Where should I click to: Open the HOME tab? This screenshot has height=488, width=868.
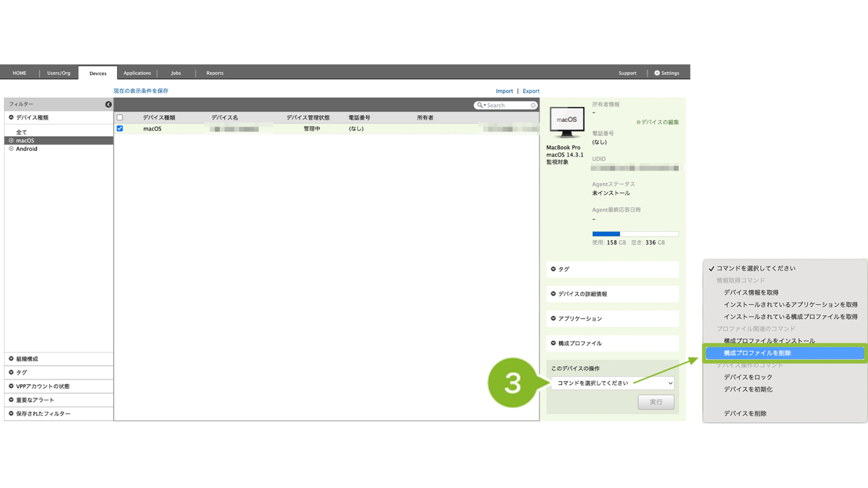(20, 73)
